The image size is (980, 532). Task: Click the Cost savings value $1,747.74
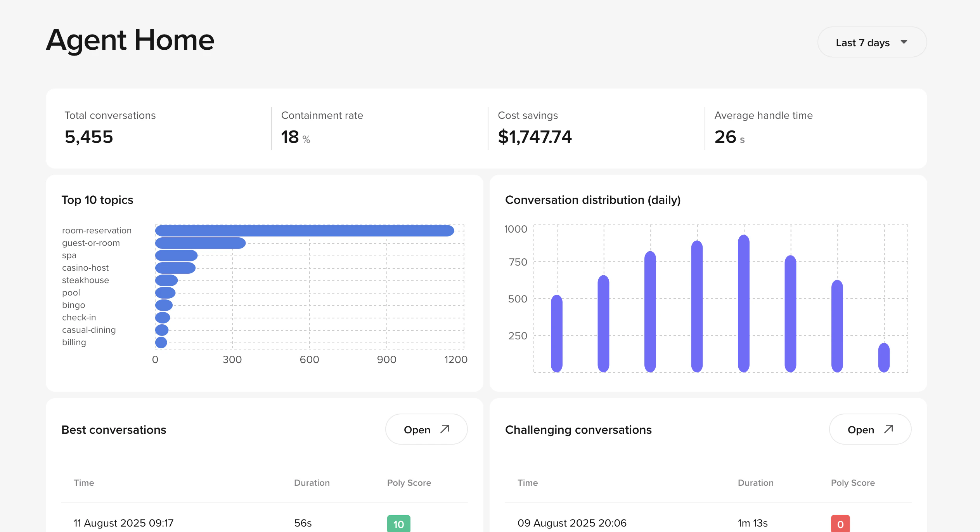tap(535, 137)
